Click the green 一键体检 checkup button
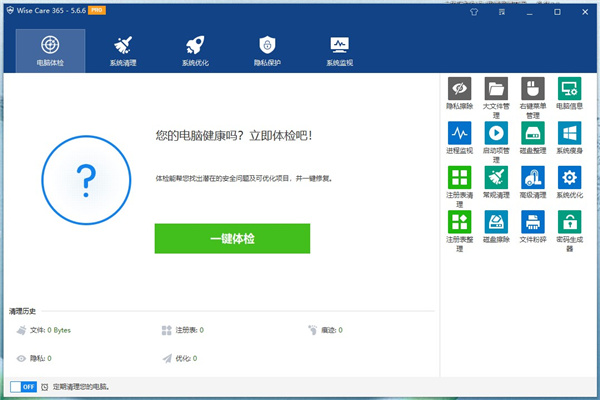 pos(232,239)
